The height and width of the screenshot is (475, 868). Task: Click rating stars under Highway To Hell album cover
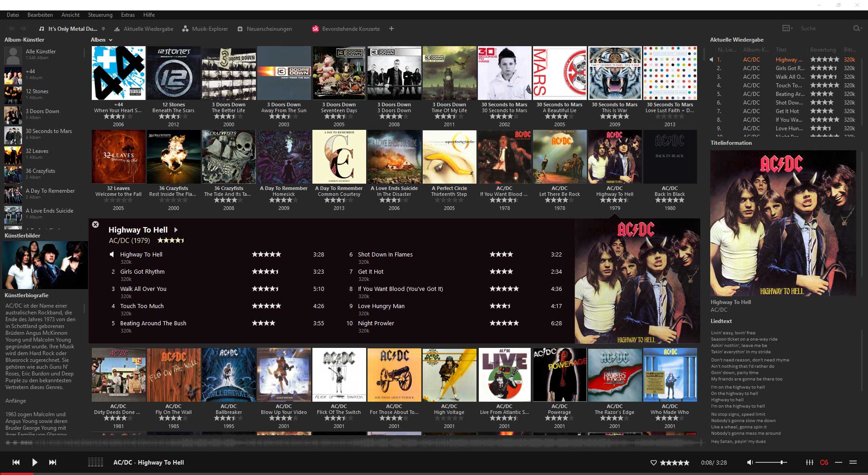coord(614,200)
